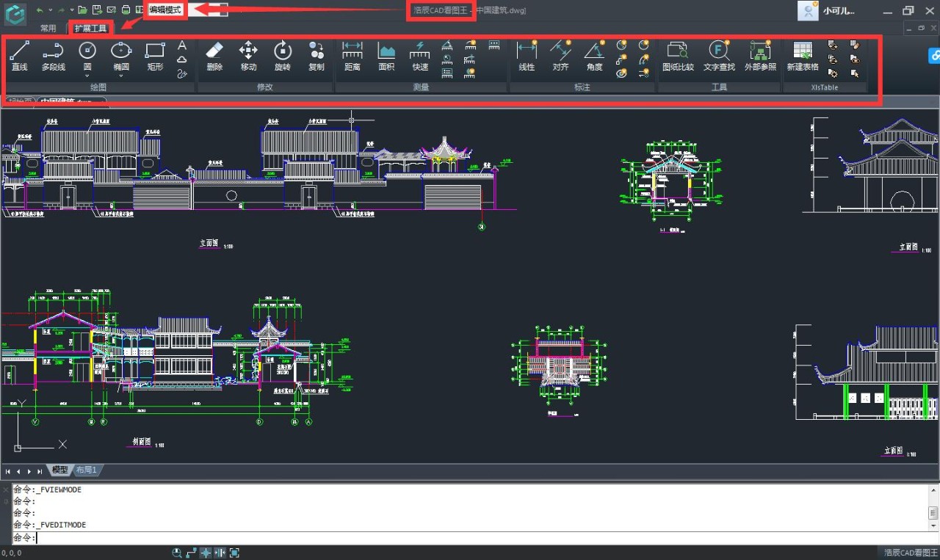Toggle the full-screen frame icon in status bar
The height and width of the screenshot is (560, 940).
point(234,553)
